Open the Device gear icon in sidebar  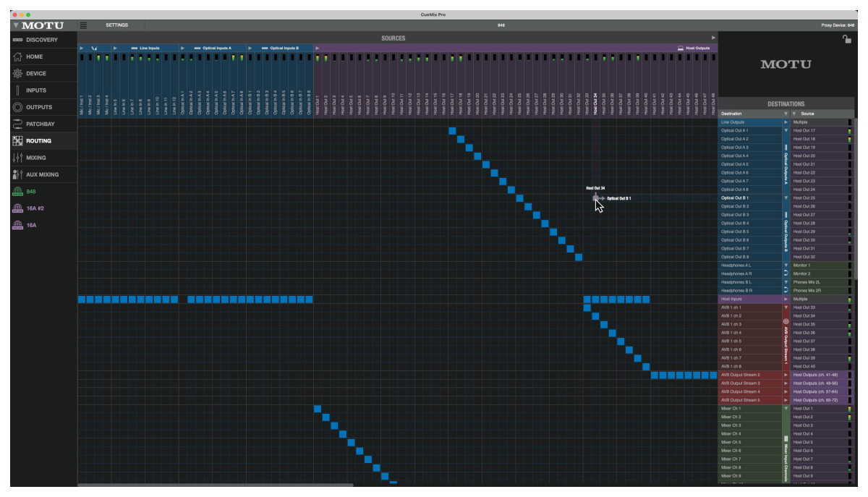point(17,74)
